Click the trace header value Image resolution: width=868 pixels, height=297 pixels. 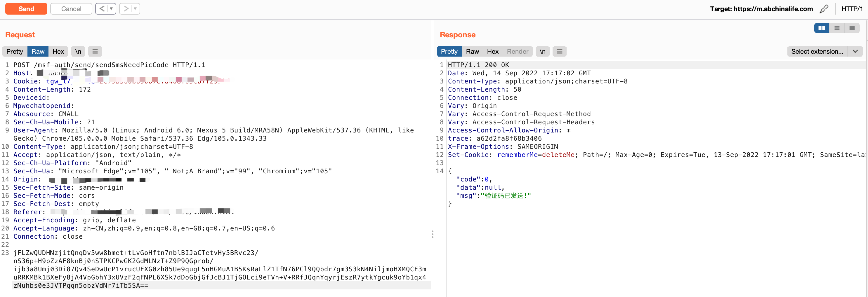point(509,138)
